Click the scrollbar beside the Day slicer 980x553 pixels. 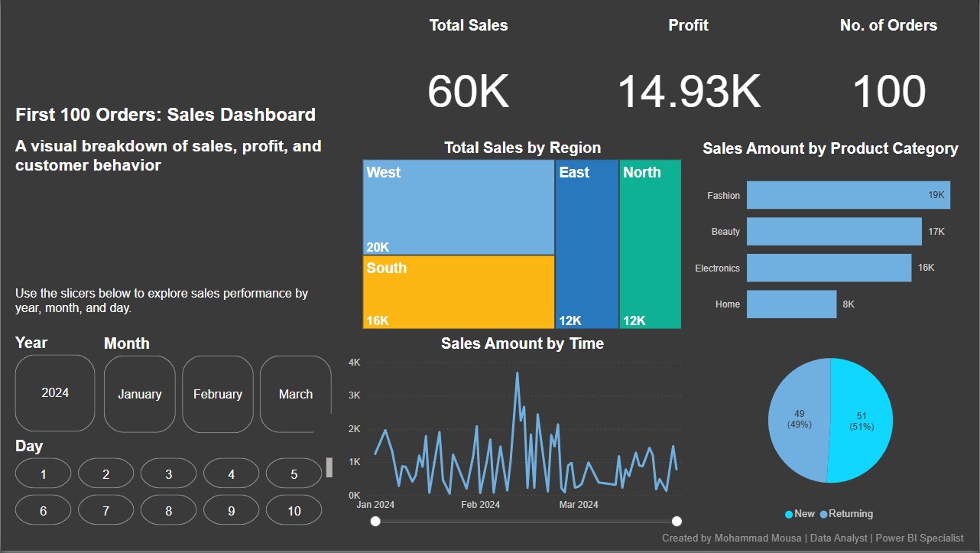(329, 467)
